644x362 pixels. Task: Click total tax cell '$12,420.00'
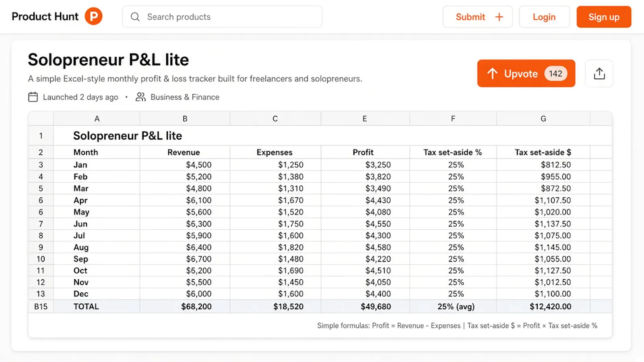pyautogui.click(x=543, y=306)
